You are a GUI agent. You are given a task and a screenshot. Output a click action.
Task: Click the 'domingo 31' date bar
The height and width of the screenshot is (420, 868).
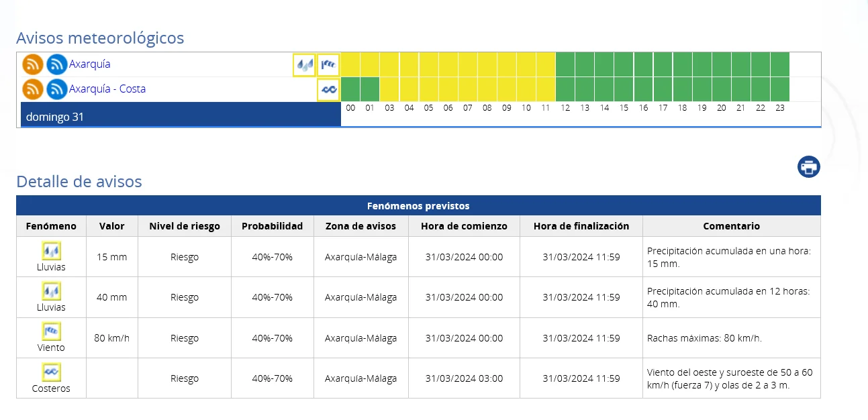pos(181,114)
